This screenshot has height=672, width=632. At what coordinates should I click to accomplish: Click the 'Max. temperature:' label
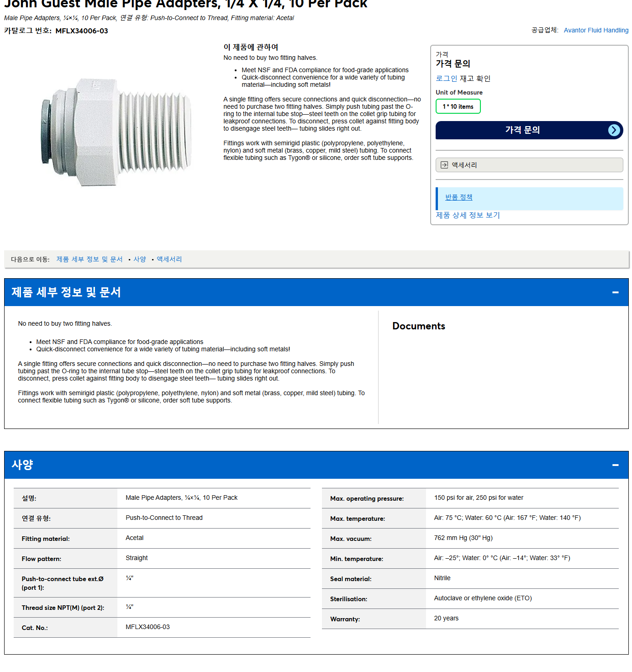(x=358, y=519)
